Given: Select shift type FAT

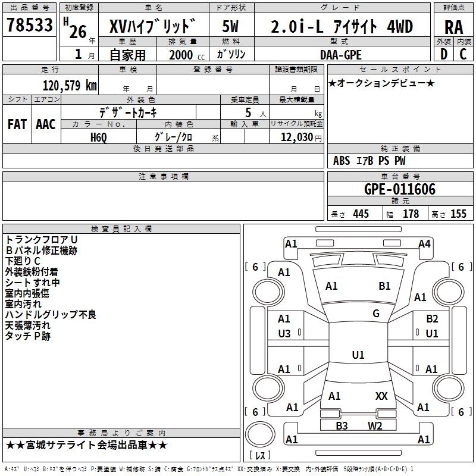Looking at the screenshot, I should (17, 124).
